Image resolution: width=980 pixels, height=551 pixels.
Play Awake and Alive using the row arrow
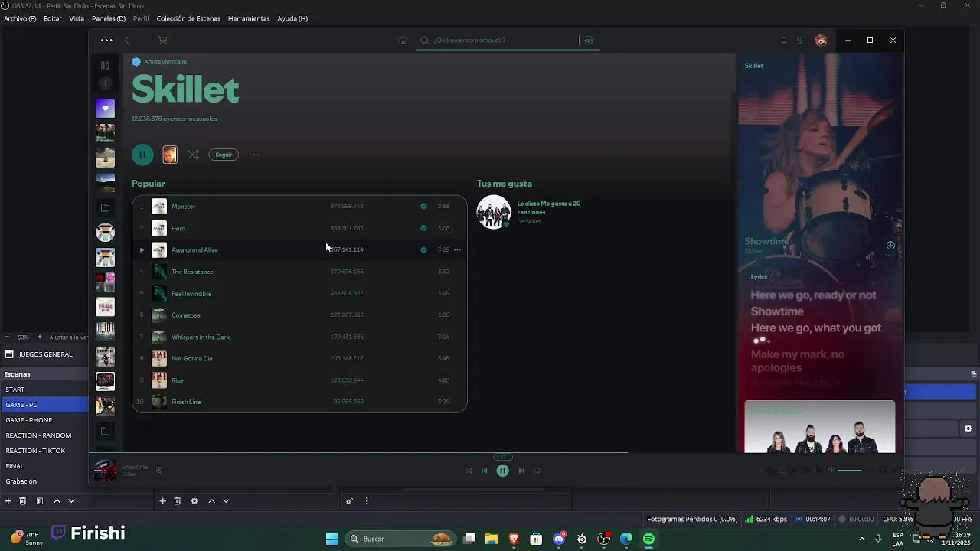[141, 249]
